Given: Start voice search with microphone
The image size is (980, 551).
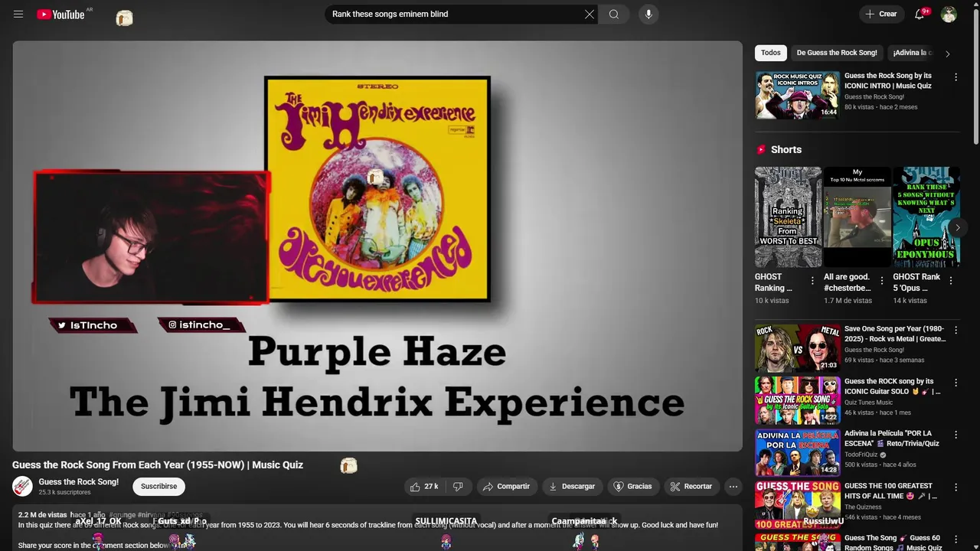Looking at the screenshot, I should (x=648, y=14).
